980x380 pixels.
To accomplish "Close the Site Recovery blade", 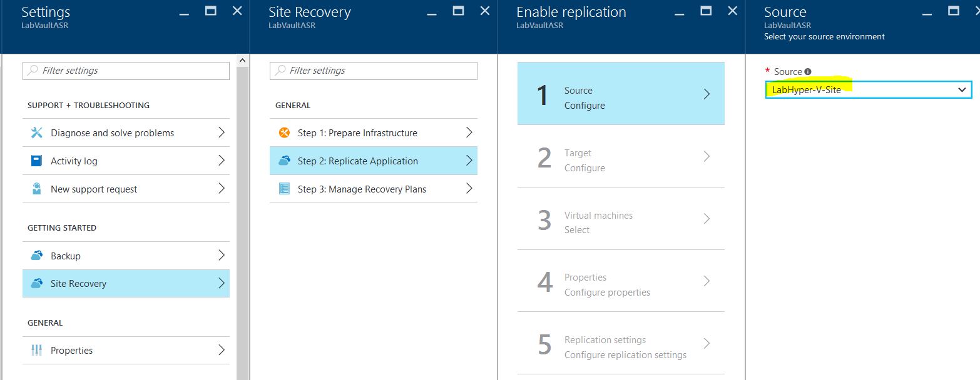I will [485, 11].
